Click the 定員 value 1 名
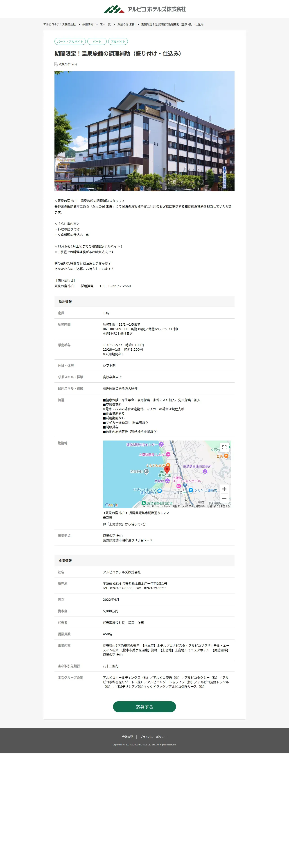The height and width of the screenshot is (868, 289). [x=106, y=313]
